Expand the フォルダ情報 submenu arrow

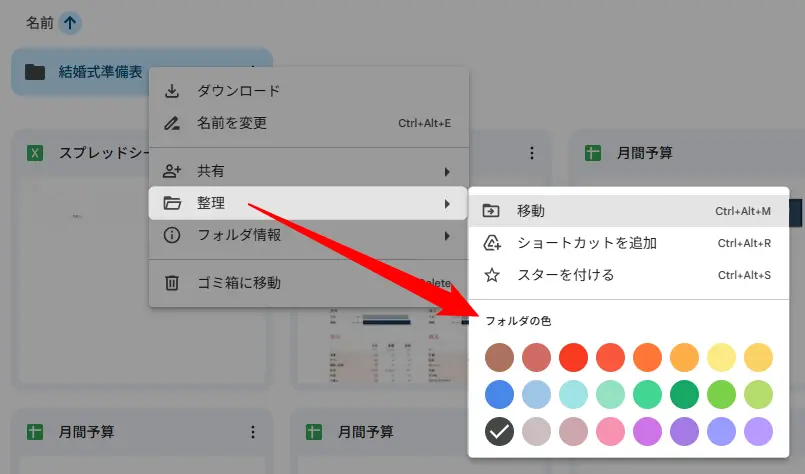pyautogui.click(x=447, y=236)
